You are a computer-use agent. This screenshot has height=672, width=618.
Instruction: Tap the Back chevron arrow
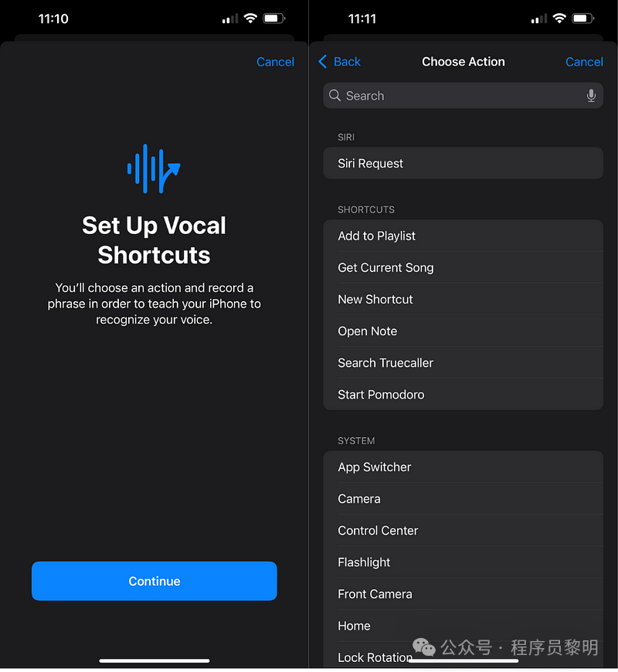click(x=323, y=62)
